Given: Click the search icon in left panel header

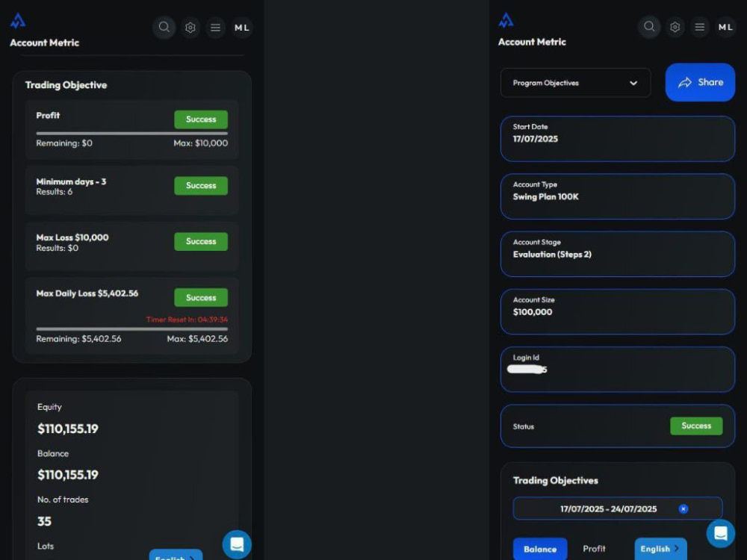Looking at the screenshot, I should pos(164,27).
